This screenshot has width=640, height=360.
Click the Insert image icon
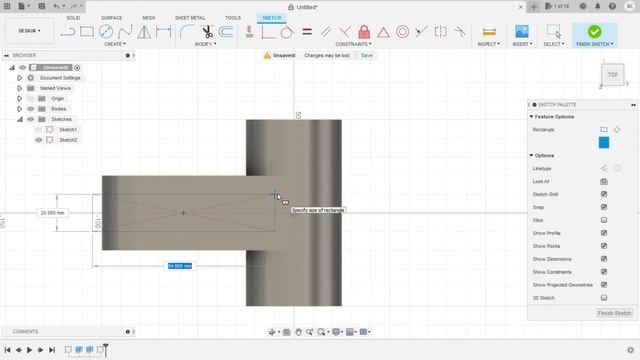click(x=522, y=32)
